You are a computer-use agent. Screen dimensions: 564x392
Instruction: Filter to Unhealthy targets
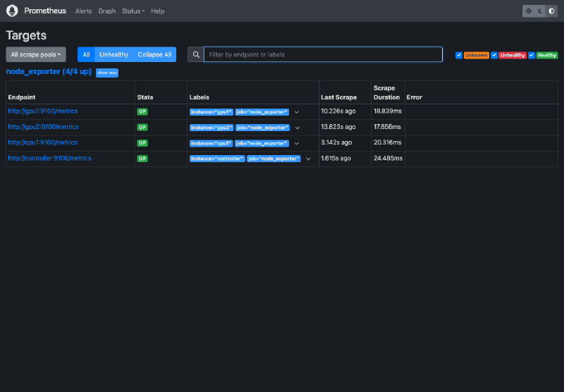[x=114, y=55]
